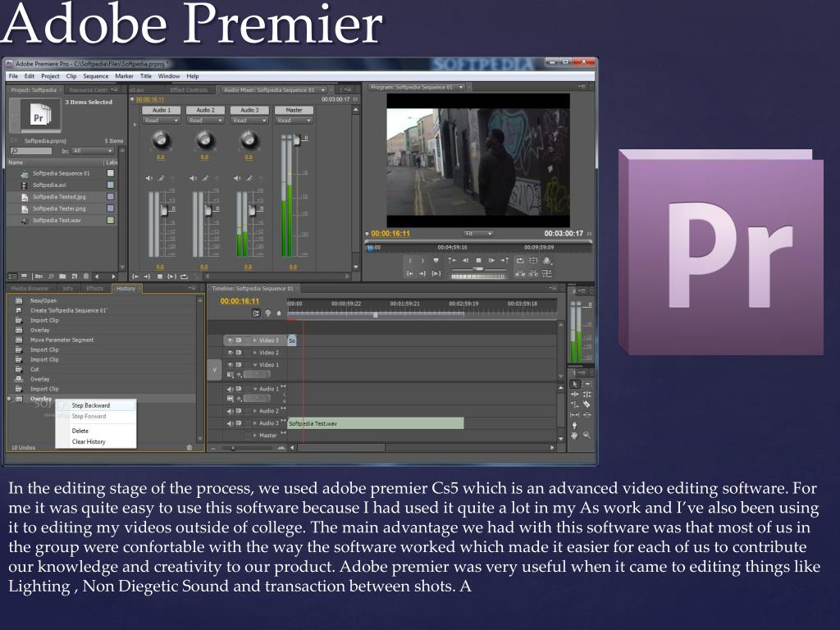The height and width of the screenshot is (630, 840).
Task: Select the Pen tool in tools panel
Action: click(x=575, y=425)
